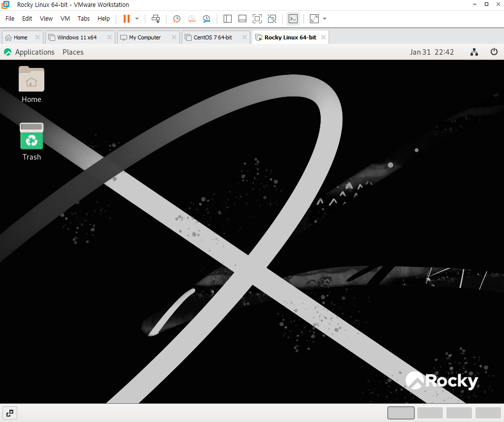
Task: Close the Home tab
Action: click(37, 37)
